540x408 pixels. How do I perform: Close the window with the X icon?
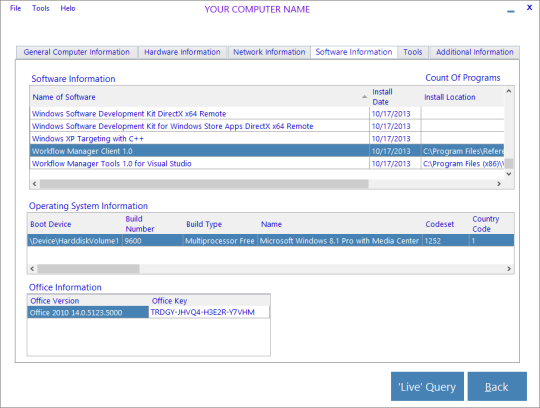530,7
